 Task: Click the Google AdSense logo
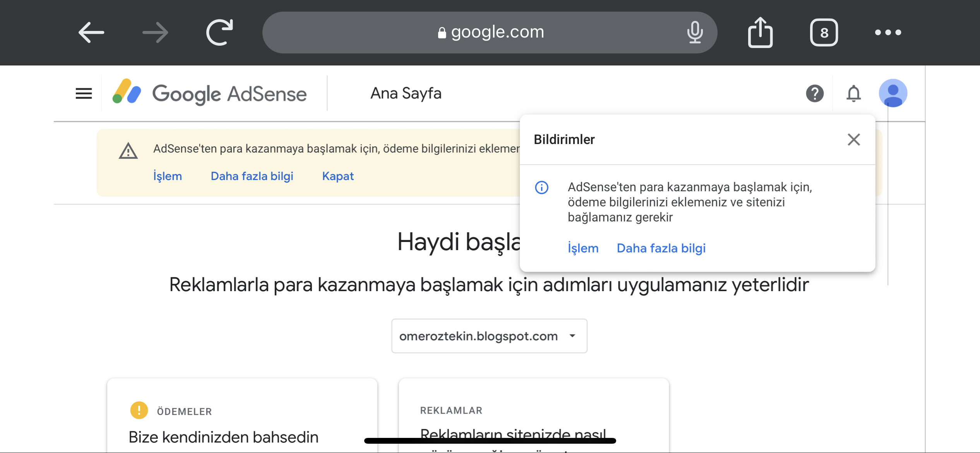tap(209, 93)
